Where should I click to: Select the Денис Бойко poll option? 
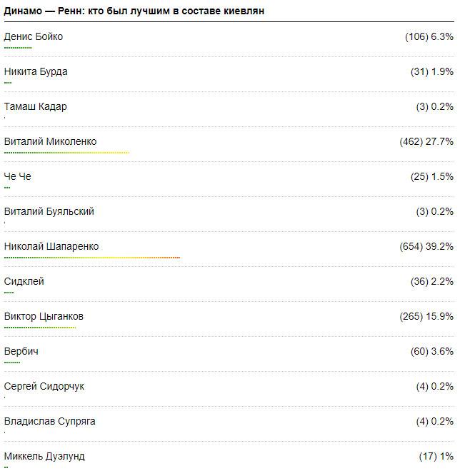[x=34, y=36]
